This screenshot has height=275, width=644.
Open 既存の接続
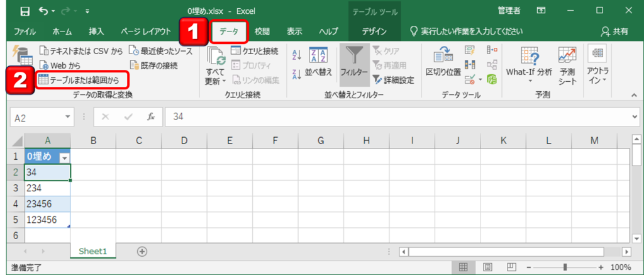153,65
